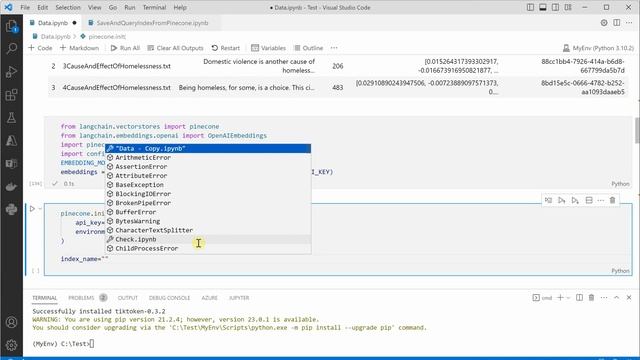Open the Python view in activity bar
Viewport: 640px width, 360px height.
pyautogui.click(x=11, y=209)
